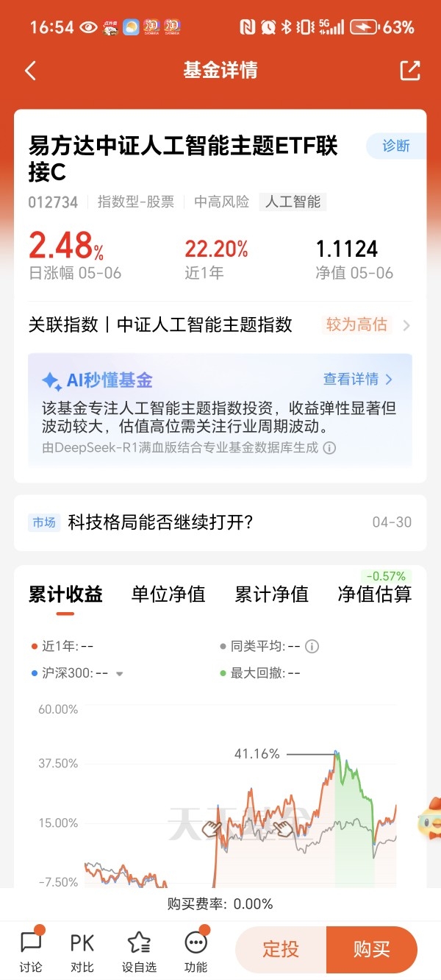
Task: Tap the AI秒懂基金 sparkle icon
Action: click(x=51, y=380)
